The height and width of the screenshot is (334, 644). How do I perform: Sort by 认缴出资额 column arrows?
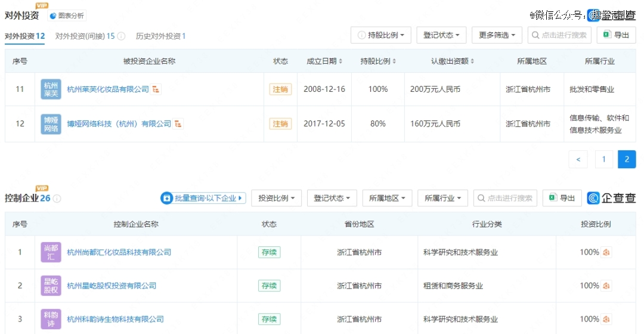(x=472, y=61)
